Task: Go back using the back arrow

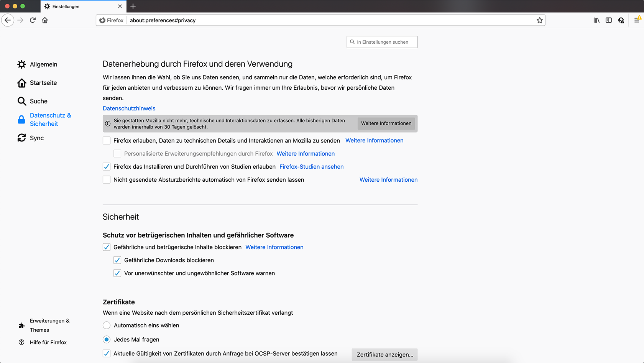Action: pyautogui.click(x=8, y=20)
